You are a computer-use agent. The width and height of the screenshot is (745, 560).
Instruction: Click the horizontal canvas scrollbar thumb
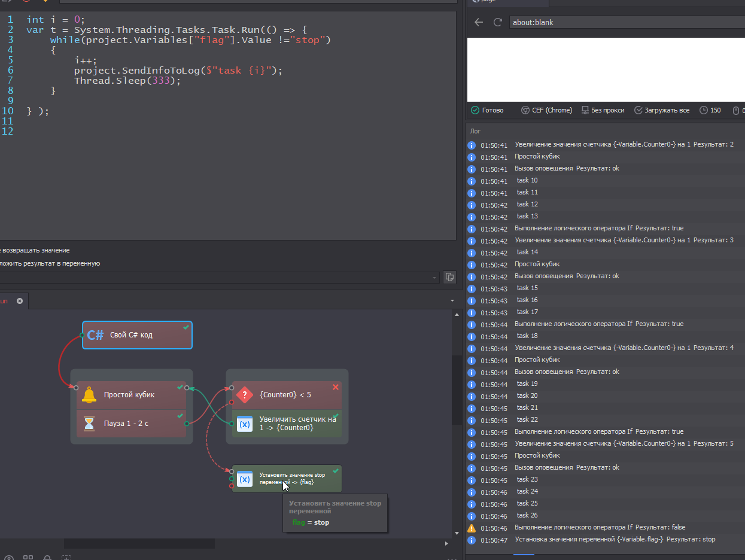[139, 544]
